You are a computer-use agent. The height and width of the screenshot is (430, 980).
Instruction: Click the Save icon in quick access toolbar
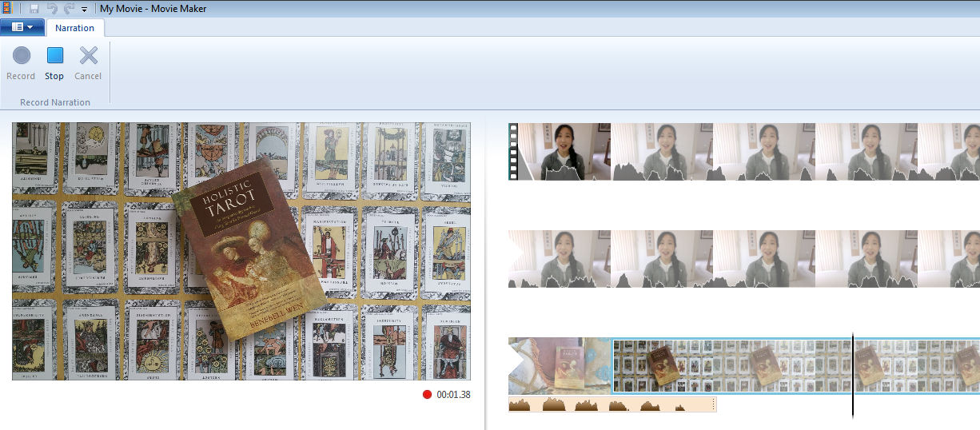[34, 9]
